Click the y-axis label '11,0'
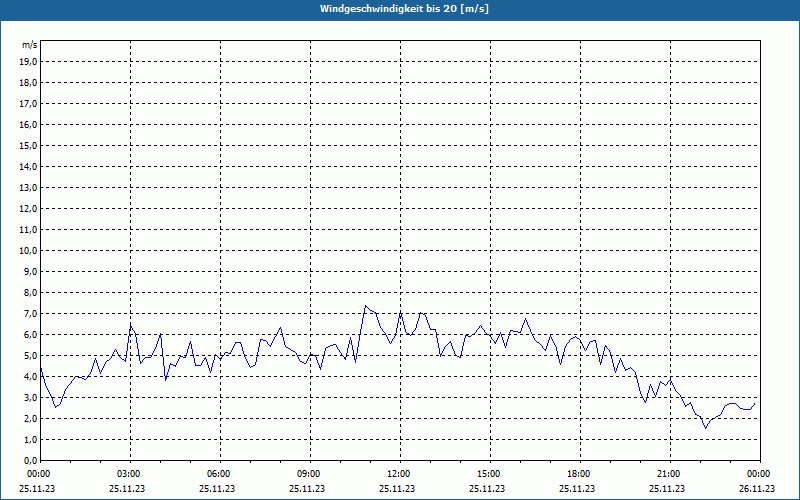The width and height of the screenshot is (800, 500). click(30, 230)
